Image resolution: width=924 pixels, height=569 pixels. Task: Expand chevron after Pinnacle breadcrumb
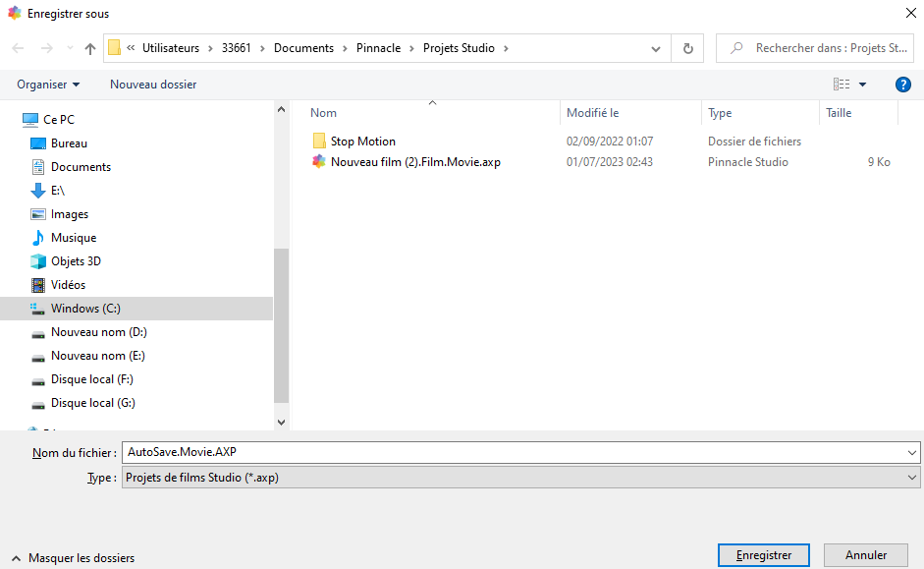pyautogui.click(x=411, y=48)
